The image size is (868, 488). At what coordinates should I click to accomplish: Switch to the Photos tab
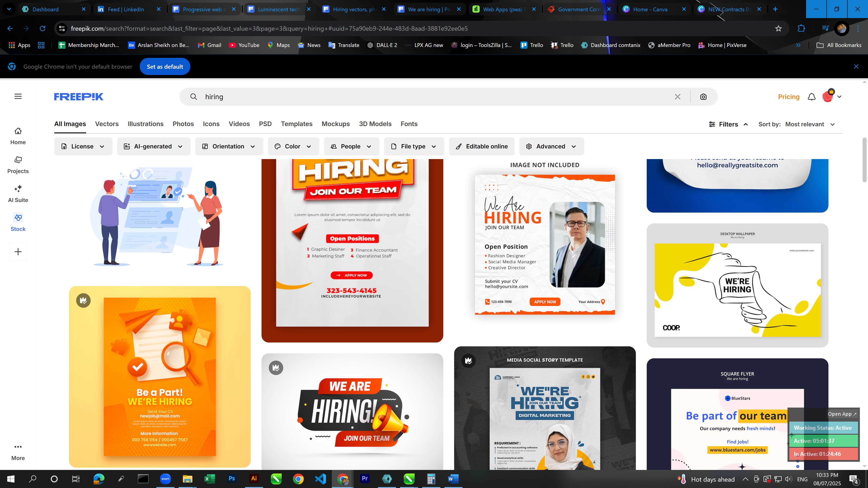(x=183, y=124)
